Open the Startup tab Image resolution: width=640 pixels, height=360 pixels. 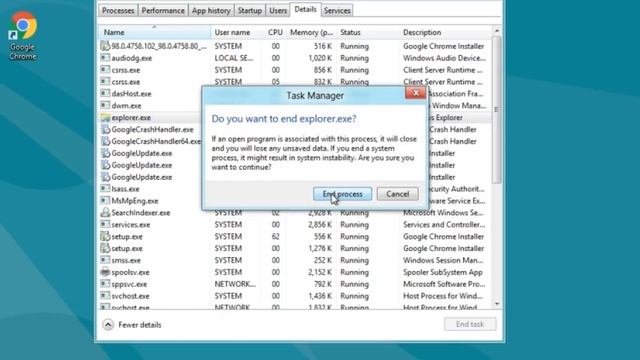pos(249,11)
